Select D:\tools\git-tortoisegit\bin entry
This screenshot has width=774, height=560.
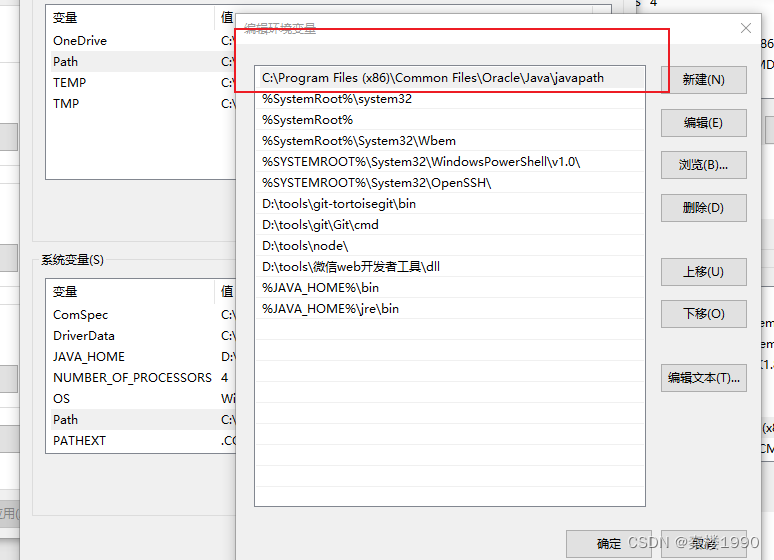coord(450,203)
